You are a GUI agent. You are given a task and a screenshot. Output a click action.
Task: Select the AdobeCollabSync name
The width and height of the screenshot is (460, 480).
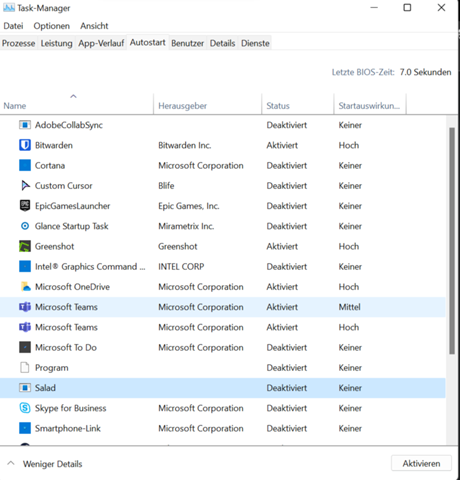click(x=69, y=125)
